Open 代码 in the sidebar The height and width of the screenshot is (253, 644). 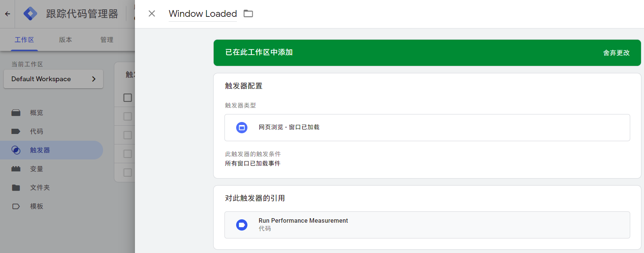[51, 131]
